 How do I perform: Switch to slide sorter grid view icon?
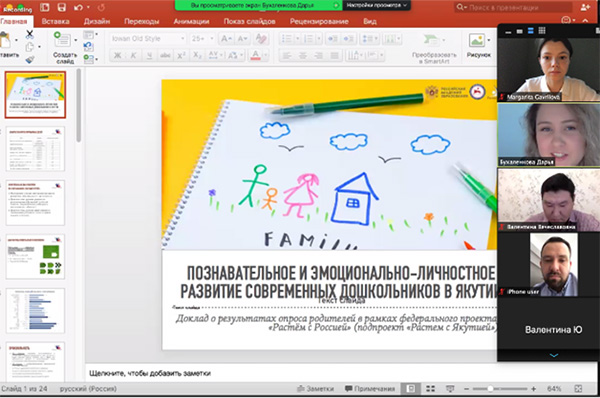coord(430,389)
